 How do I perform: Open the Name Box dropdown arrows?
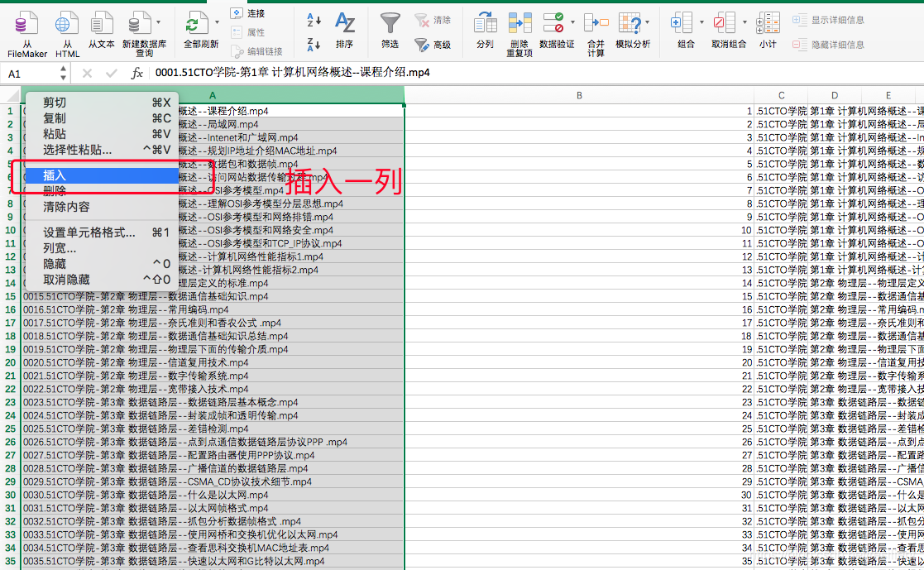coord(63,73)
